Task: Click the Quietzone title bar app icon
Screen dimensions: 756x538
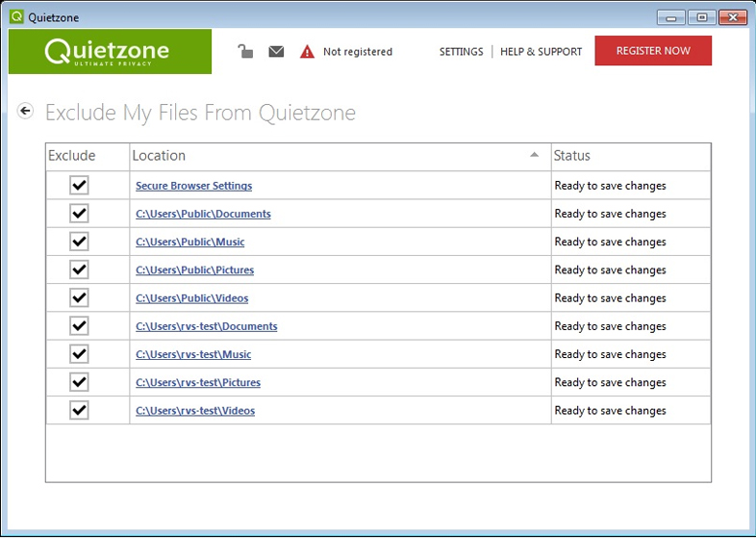Action: 15,16
